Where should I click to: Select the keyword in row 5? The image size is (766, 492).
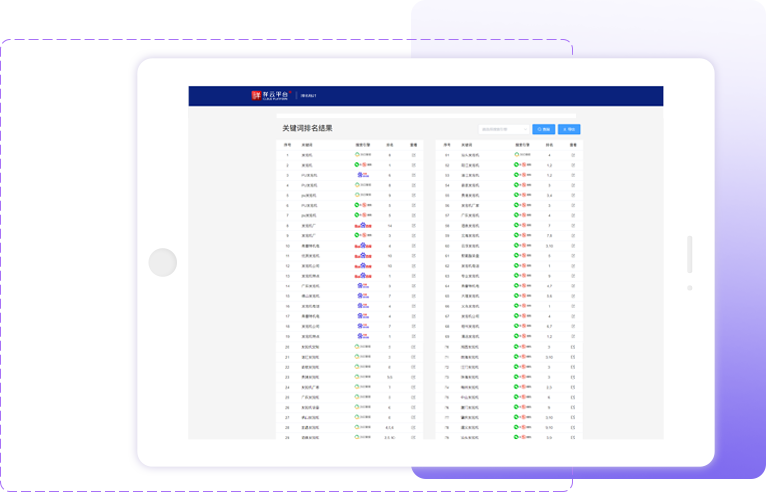pos(309,195)
